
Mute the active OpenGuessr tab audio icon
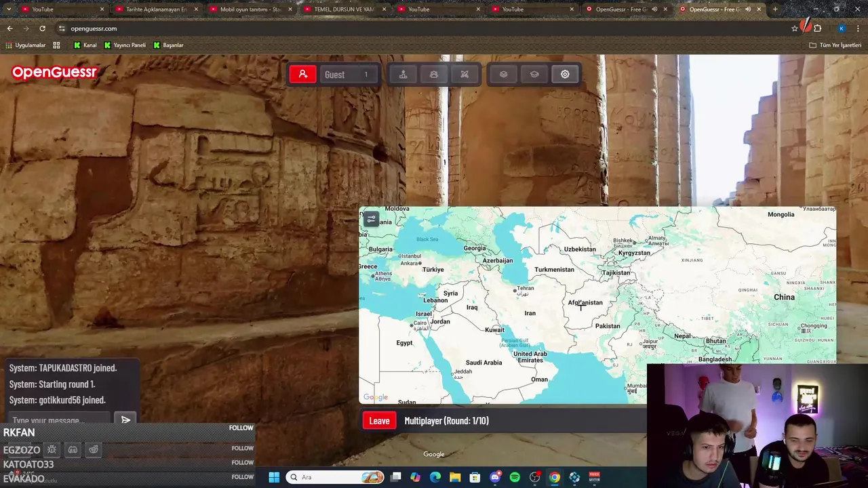click(748, 9)
